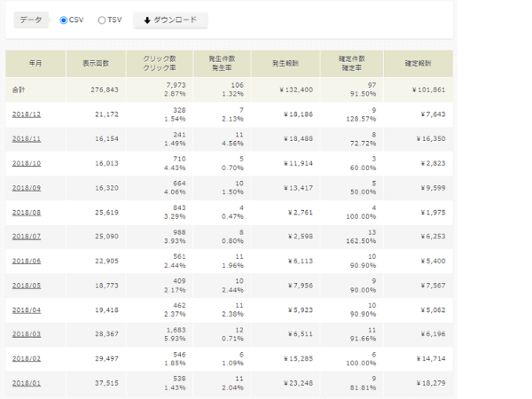The image size is (532, 399).
Task: Click the 表示回数 column header
Action: (x=96, y=64)
